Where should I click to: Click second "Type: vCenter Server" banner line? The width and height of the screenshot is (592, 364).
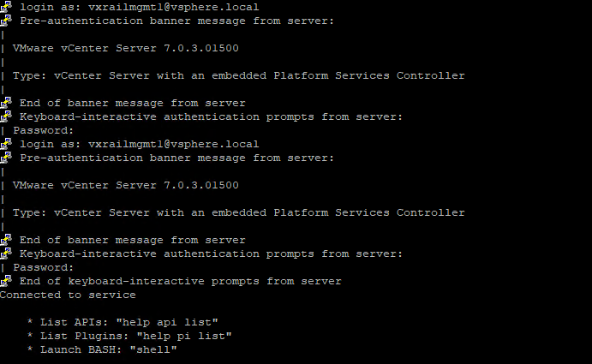[238, 212]
